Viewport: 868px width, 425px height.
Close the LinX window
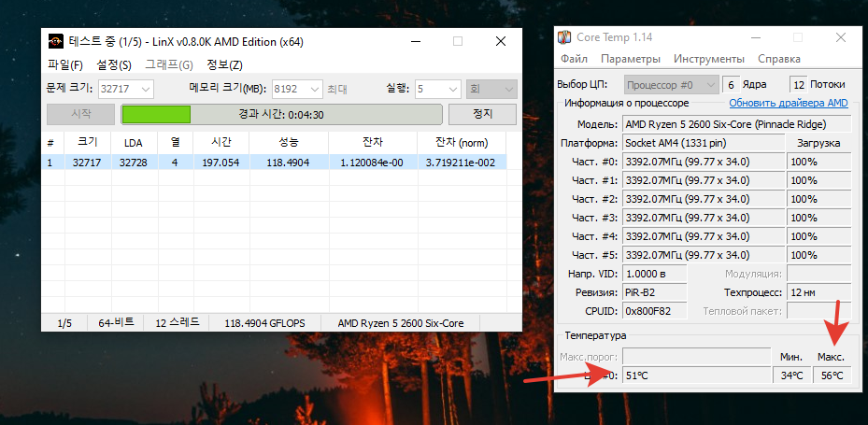[502, 42]
